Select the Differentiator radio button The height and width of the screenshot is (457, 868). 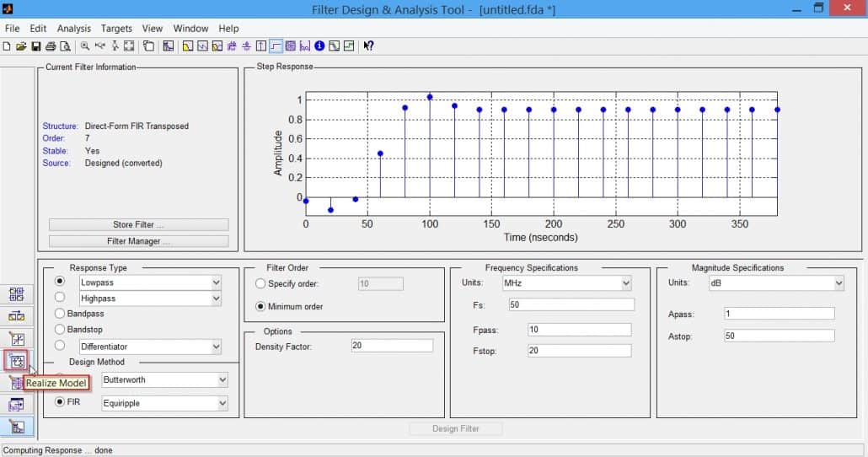pos(60,346)
